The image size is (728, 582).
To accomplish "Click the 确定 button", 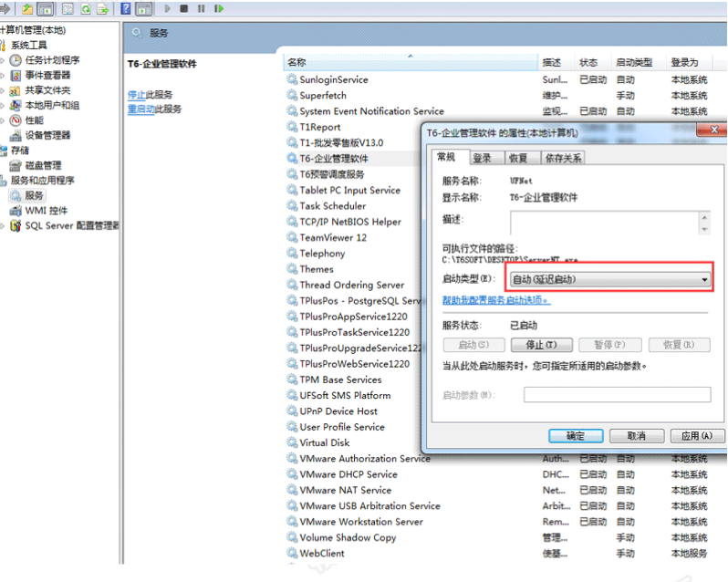I will pyautogui.click(x=576, y=436).
